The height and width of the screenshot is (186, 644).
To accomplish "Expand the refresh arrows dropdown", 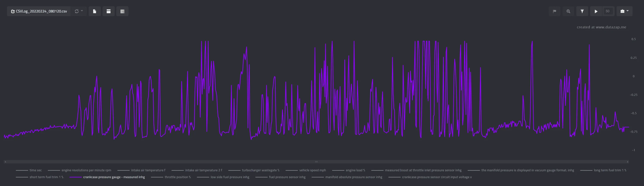I will pos(79,11).
